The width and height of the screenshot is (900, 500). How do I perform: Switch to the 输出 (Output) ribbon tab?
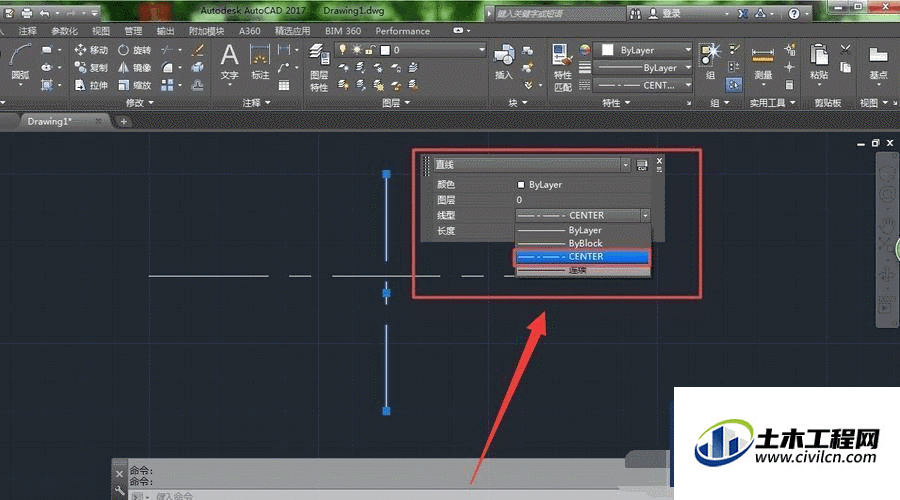[165, 31]
